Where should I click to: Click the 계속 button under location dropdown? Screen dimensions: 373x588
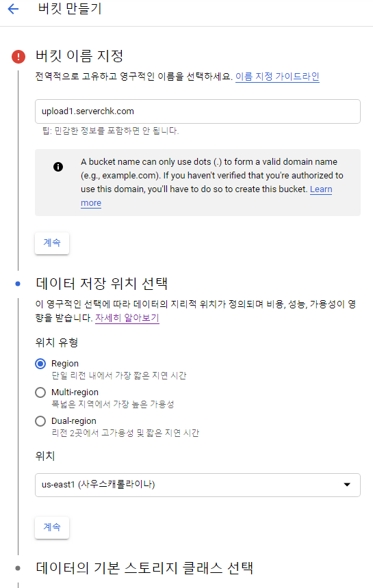point(52,527)
